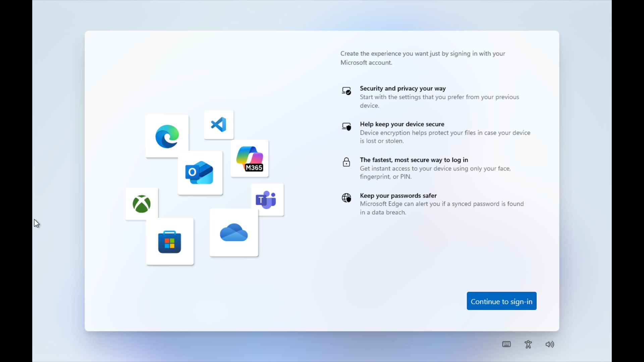Image resolution: width=644 pixels, height=362 pixels.
Task: Select the device encryption shield icon
Action: point(346,126)
